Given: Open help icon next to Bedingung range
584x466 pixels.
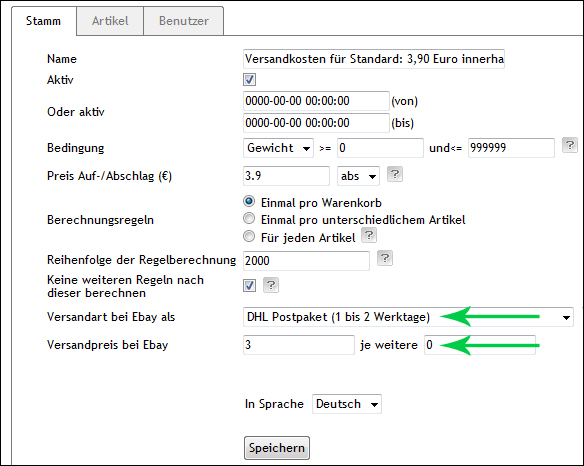Looking at the screenshot, I should click(x=569, y=145).
